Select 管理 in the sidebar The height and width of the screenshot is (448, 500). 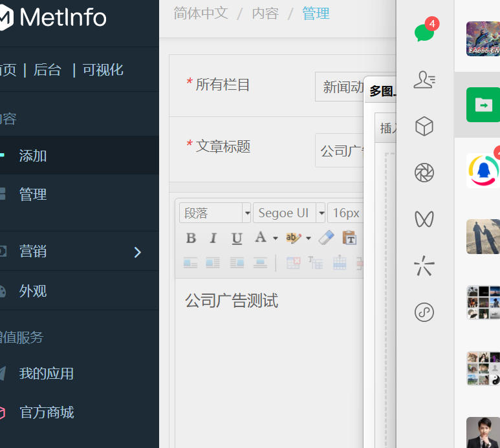point(33,194)
